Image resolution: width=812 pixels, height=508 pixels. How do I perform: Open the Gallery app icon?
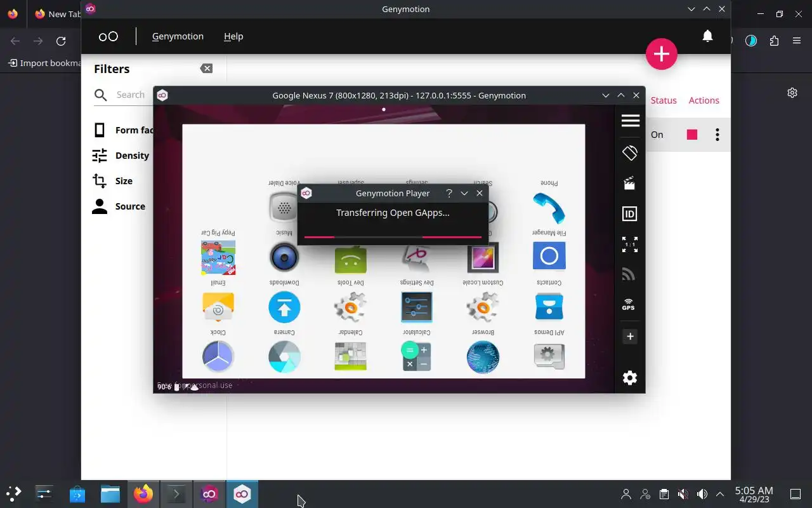tap(483, 257)
